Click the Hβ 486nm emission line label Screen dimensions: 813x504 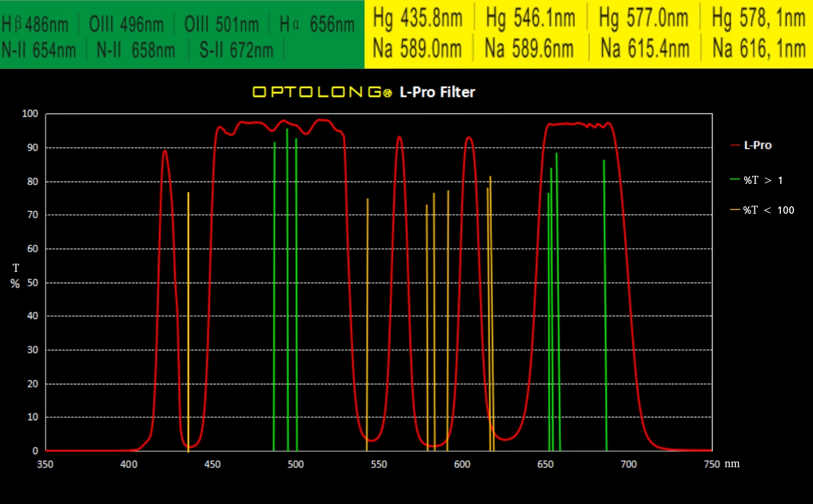[x=35, y=25]
